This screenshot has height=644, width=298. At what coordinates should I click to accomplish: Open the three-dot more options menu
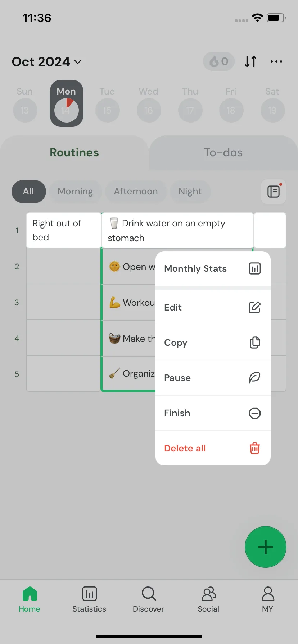pyautogui.click(x=276, y=61)
